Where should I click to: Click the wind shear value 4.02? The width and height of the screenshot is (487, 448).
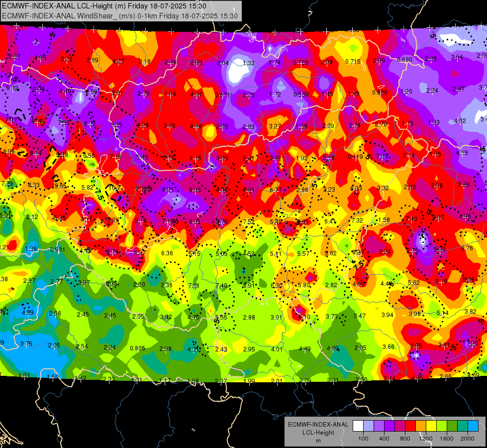[x=460, y=120]
